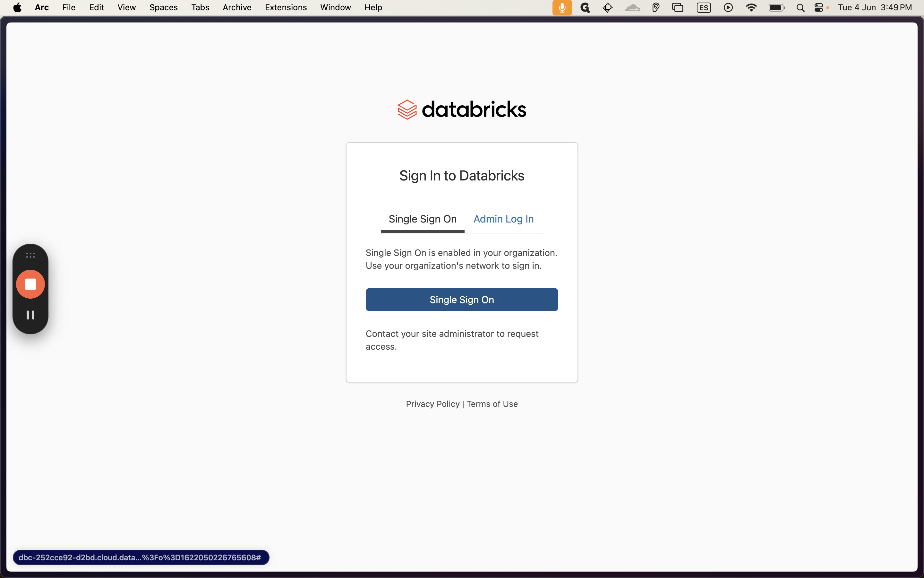Click the ear-shaped hearing menu bar icon
This screenshot has width=924, height=578.
tap(655, 7)
